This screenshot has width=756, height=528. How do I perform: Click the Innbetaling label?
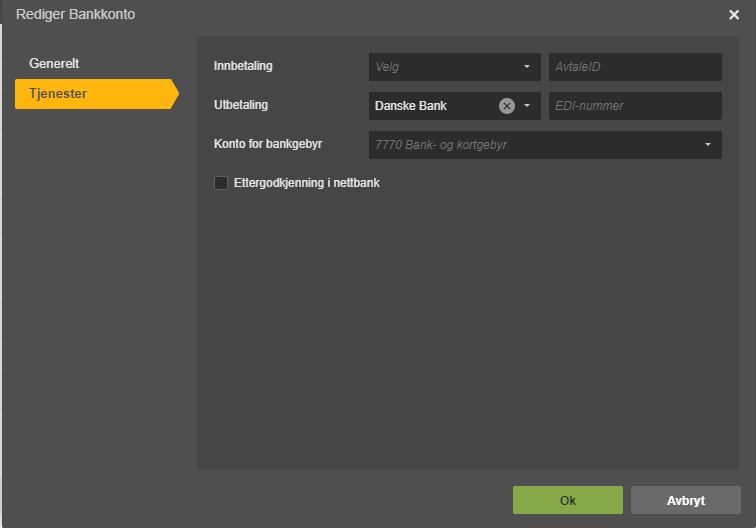point(243,66)
